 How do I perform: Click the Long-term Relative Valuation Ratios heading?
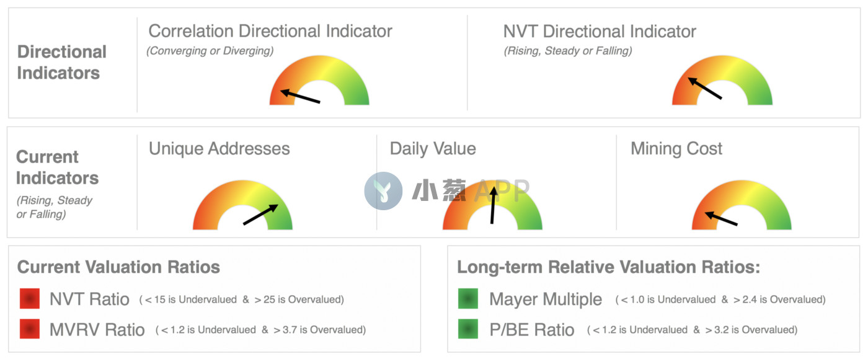(x=609, y=267)
